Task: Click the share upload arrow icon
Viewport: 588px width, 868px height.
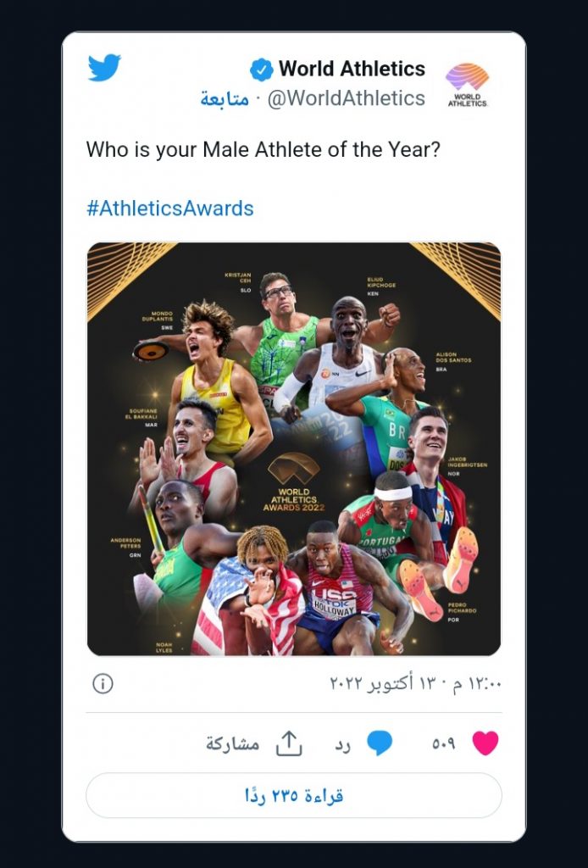Action: [289, 743]
